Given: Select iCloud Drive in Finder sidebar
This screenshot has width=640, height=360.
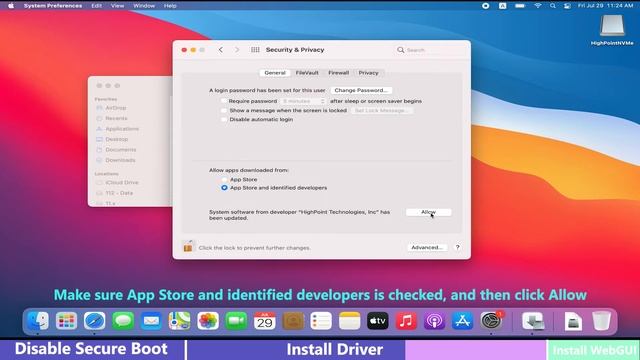Looking at the screenshot, I should click(x=122, y=182).
